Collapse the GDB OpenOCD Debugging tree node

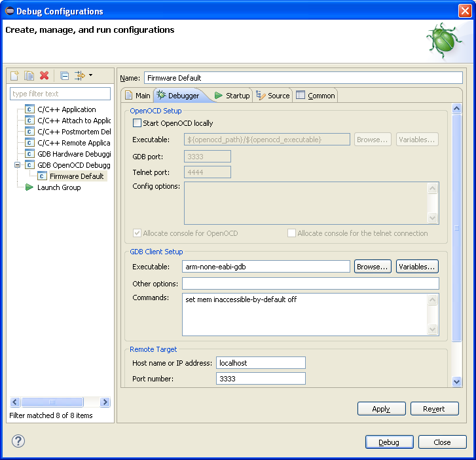tap(17, 165)
